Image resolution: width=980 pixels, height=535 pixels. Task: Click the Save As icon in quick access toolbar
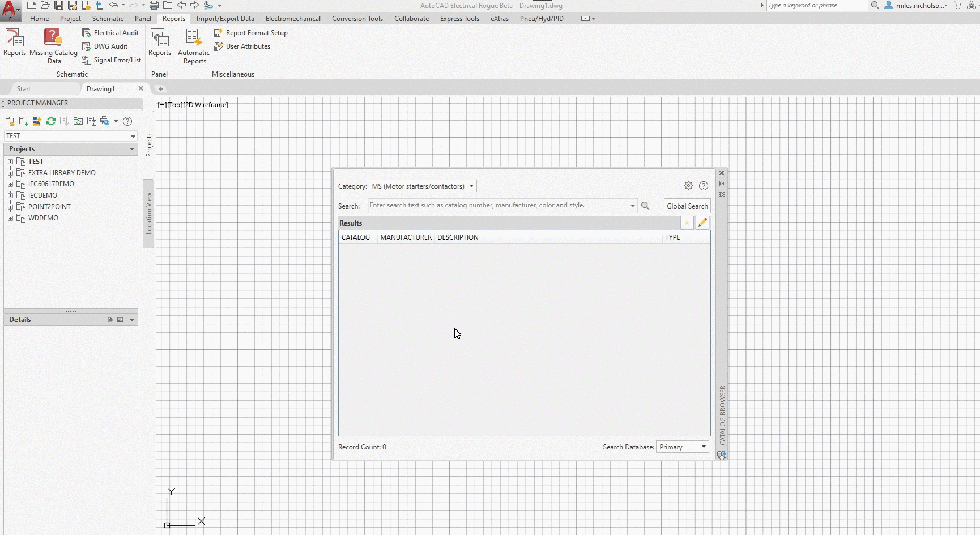[x=72, y=5]
